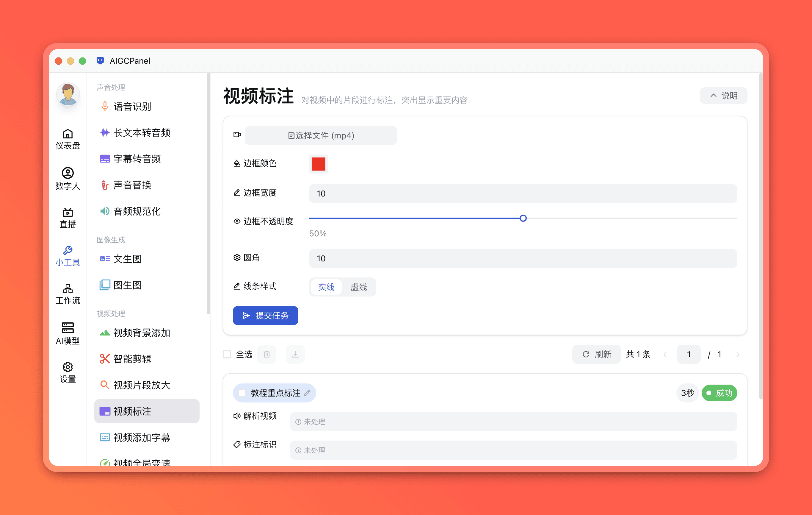The width and height of the screenshot is (812, 515).
Task: Select the 实线 solid line option
Action: click(x=326, y=287)
